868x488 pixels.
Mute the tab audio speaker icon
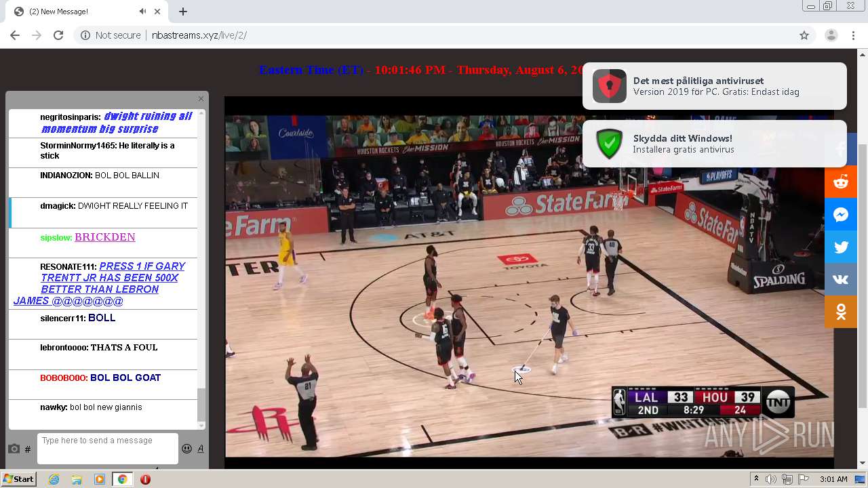142,12
